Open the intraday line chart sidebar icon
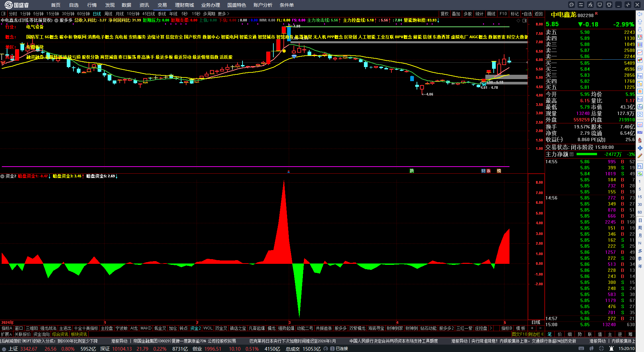 pyautogui.click(x=640, y=52)
